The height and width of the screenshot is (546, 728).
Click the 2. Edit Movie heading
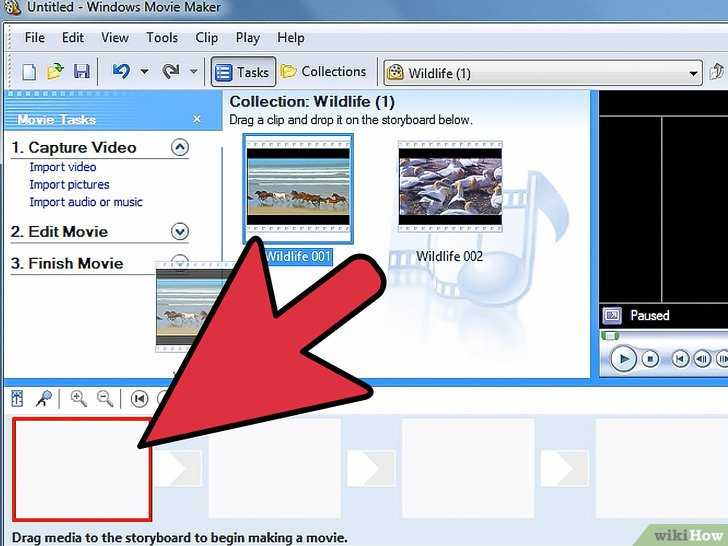pos(59,232)
